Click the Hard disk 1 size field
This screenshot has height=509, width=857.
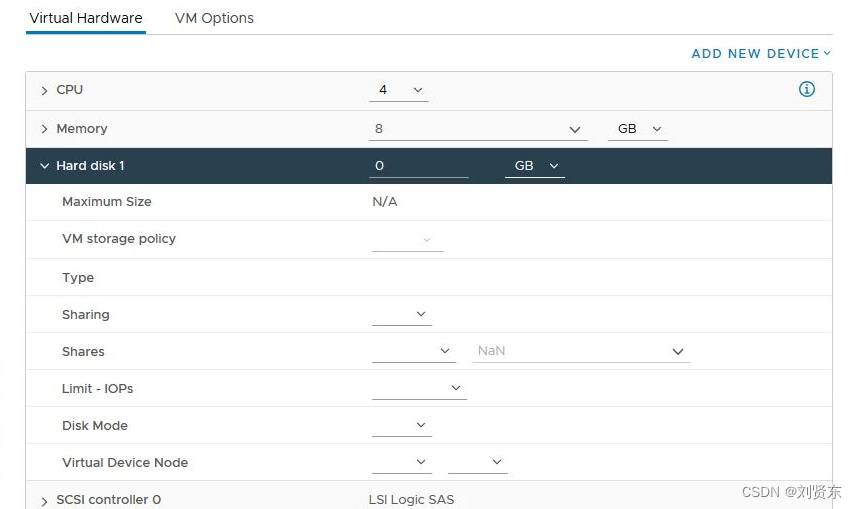click(419, 166)
